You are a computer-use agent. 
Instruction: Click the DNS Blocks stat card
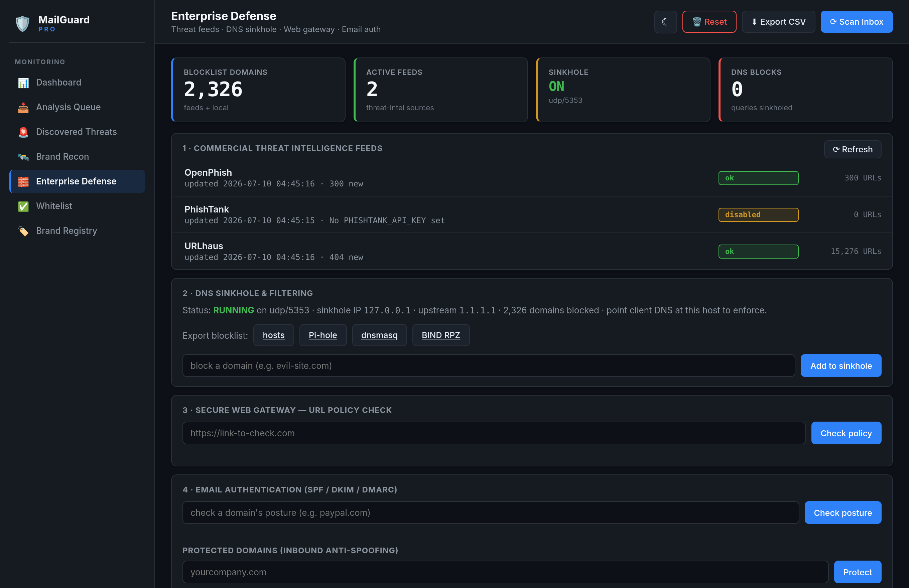[x=806, y=90]
